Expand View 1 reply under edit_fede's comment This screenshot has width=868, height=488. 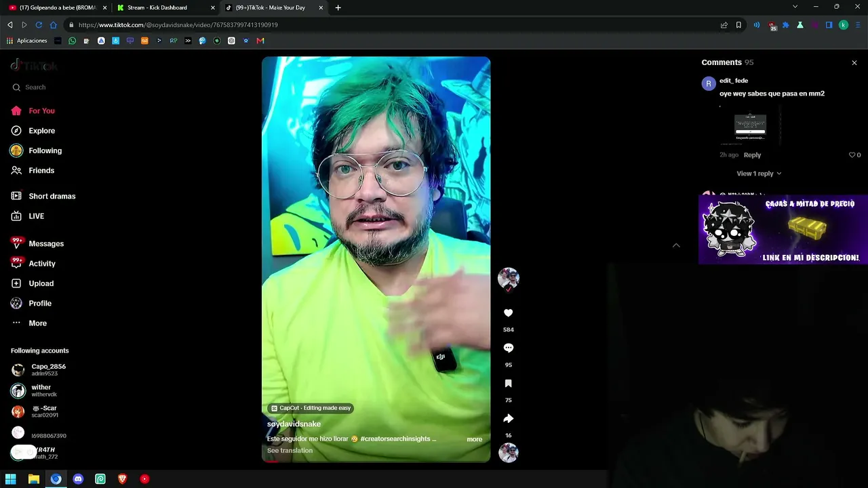[x=759, y=174]
